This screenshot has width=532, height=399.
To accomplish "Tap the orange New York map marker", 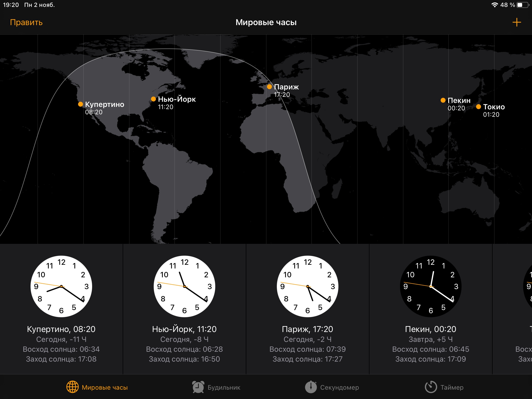I will 153,99.
